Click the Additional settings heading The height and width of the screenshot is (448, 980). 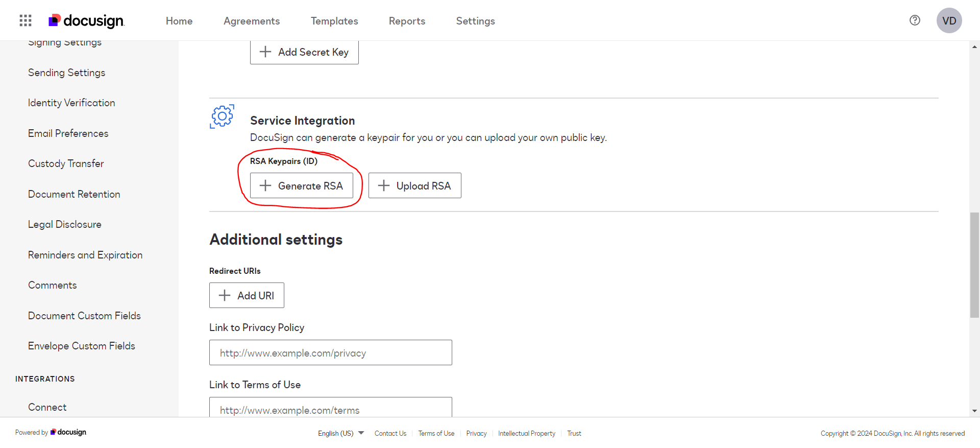click(x=276, y=240)
